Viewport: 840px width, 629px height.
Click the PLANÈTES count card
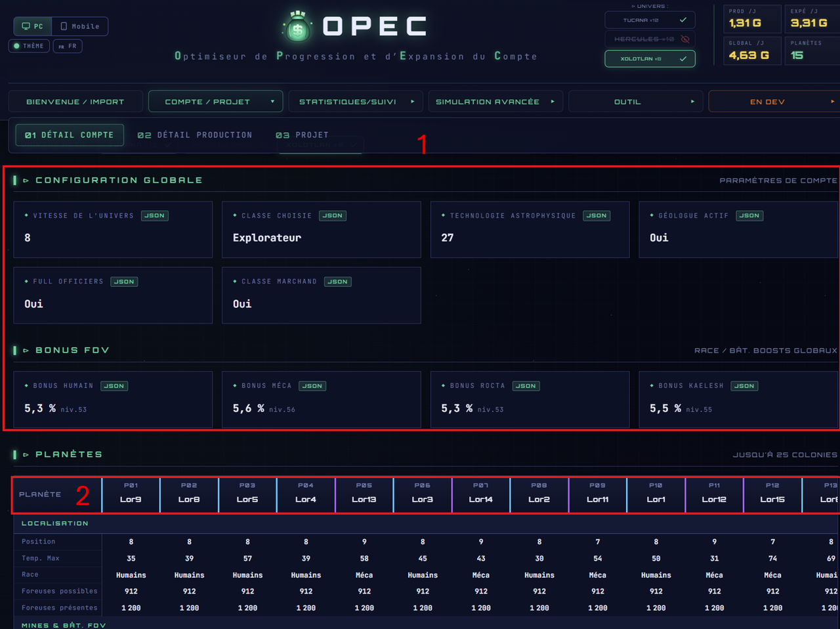[812, 51]
